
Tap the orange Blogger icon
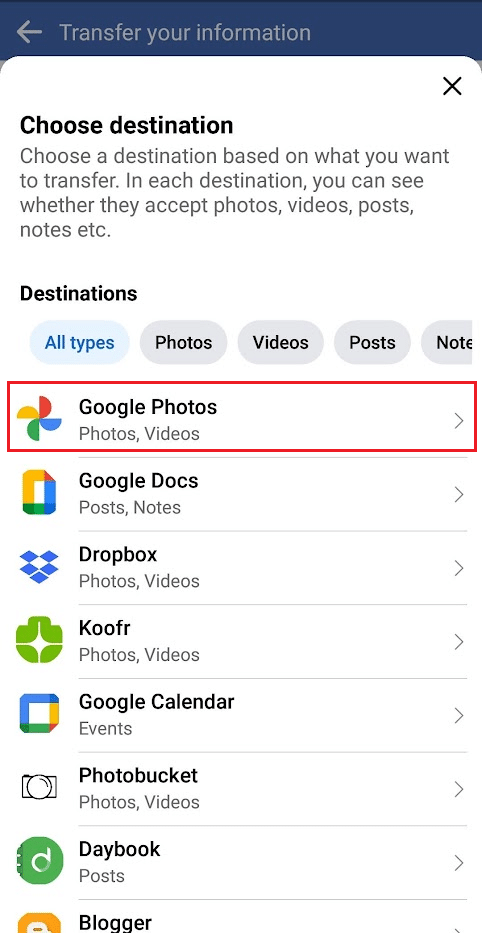39,922
